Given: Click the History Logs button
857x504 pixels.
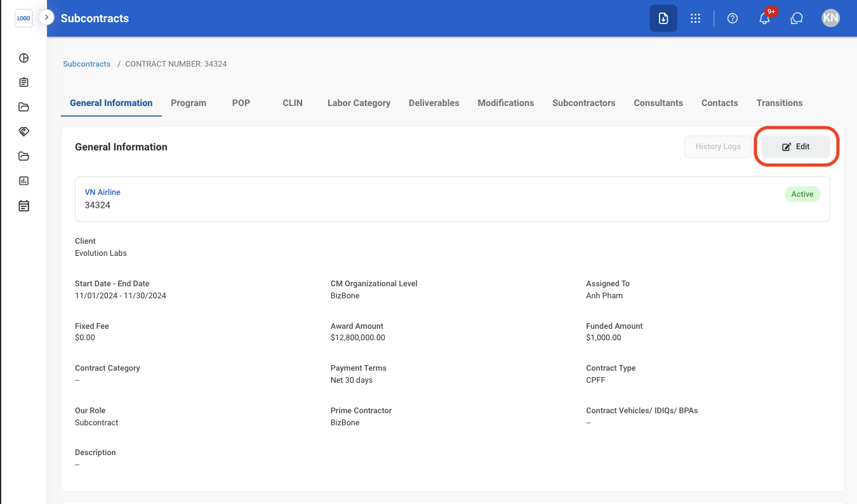Looking at the screenshot, I should coord(718,147).
